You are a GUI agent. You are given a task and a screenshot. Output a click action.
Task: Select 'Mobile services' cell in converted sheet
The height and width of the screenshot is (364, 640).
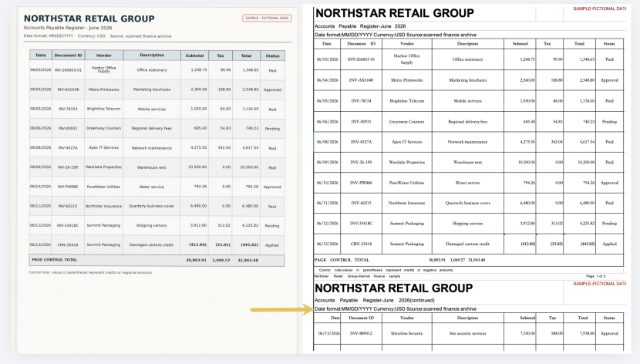[468, 101]
